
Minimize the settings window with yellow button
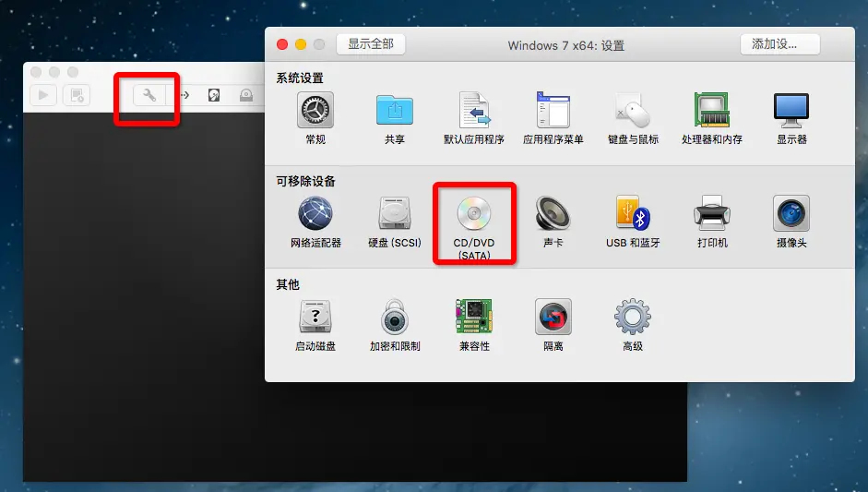coord(301,44)
